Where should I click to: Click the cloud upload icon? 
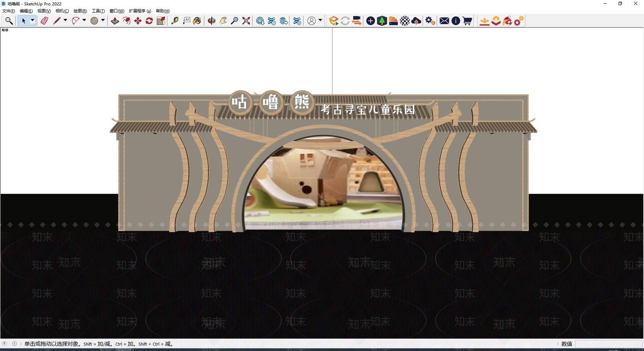pos(417,21)
